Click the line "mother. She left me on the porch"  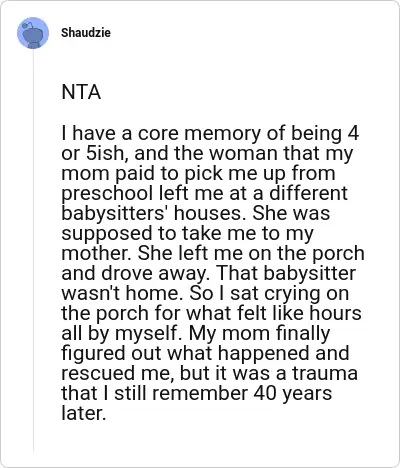click(213, 253)
